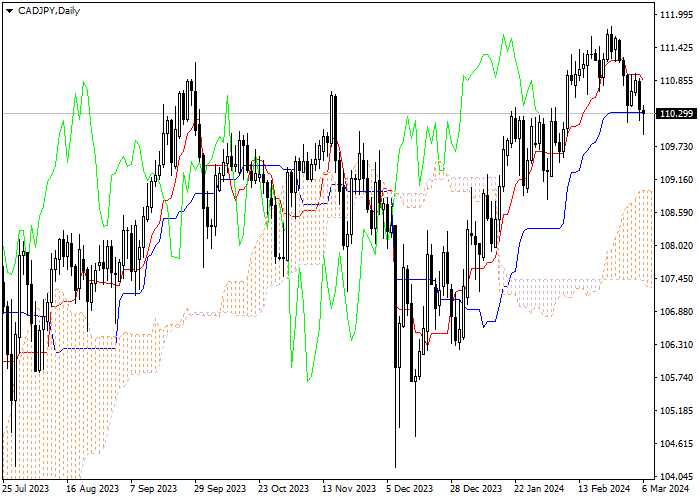
Task: Select the 28 Dec 2023 date label
Action: tap(476, 488)
